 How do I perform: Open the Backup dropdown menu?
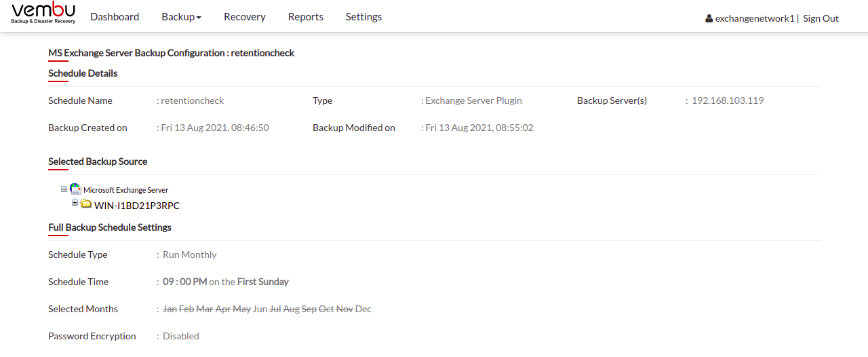(181, 17)
